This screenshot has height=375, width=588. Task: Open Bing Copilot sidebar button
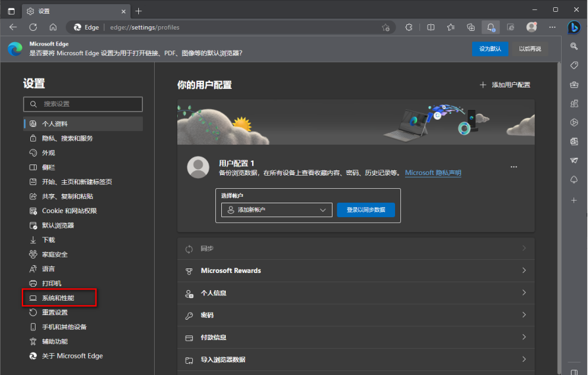tap(574, 28)
